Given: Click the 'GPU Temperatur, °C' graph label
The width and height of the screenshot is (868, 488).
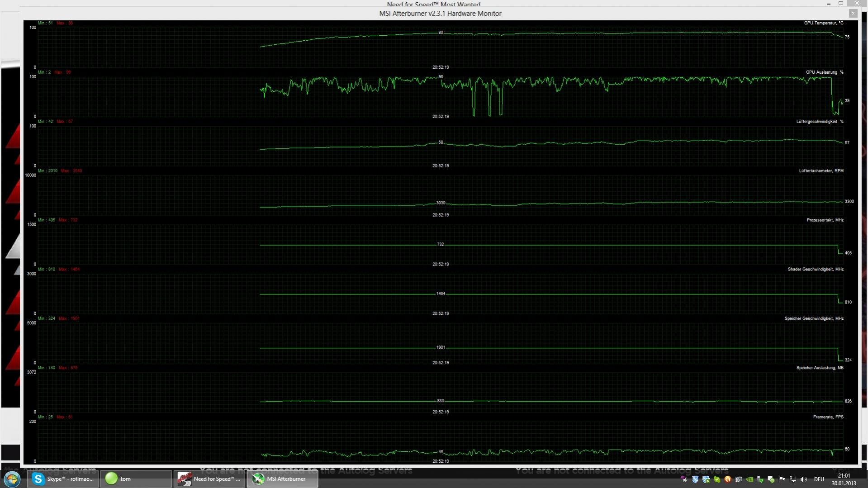Looking at the screenshot, I should tap(824, 23).
